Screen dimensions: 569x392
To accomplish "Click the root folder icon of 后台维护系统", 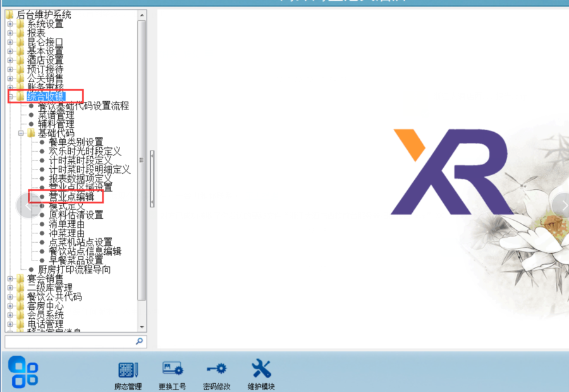I will click(9, 15).
